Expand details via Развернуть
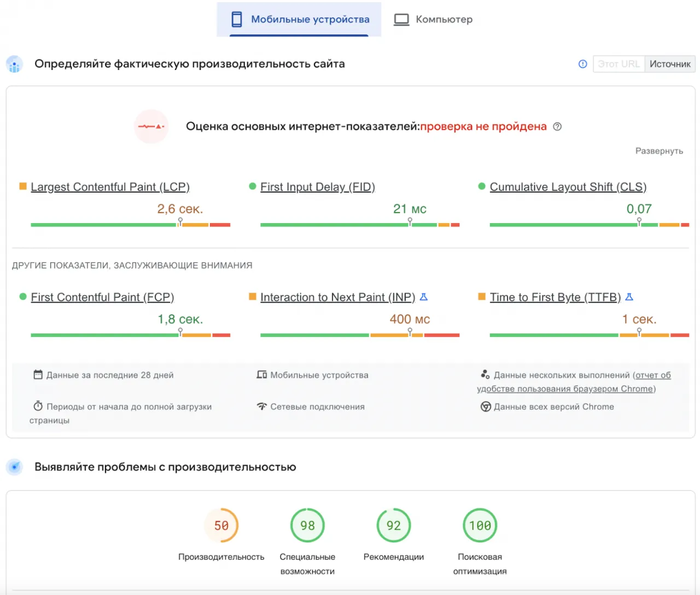Image resolution: width=700 pixels, height=595 pixels. (x=659, y=151)
